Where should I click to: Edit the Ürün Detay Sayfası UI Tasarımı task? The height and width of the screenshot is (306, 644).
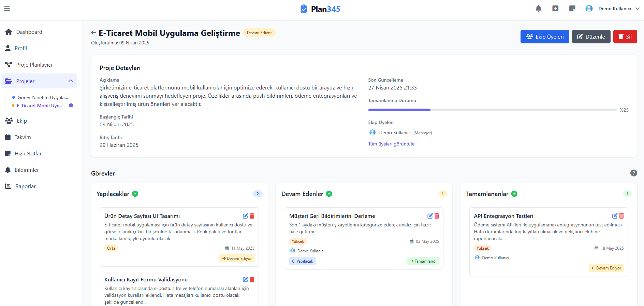[x=245, y=216]
